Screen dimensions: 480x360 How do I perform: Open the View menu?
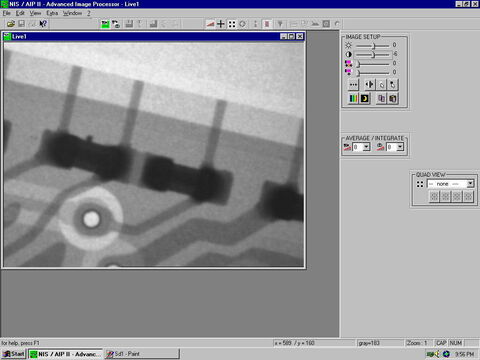coord(35,13)
